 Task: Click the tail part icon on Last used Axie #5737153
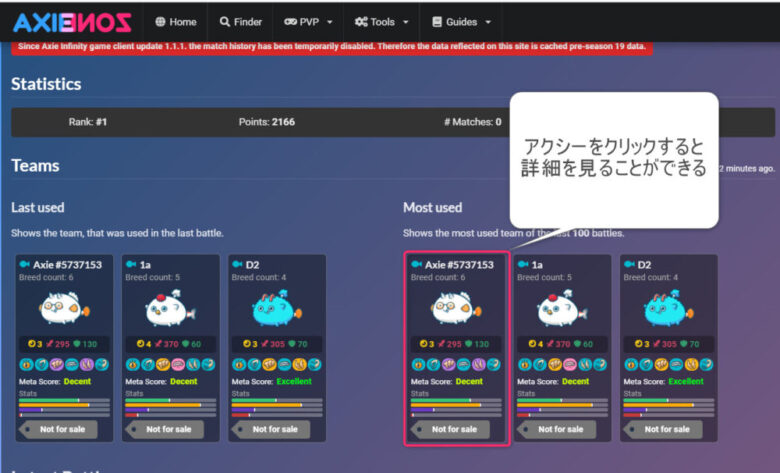click(101, 365)
